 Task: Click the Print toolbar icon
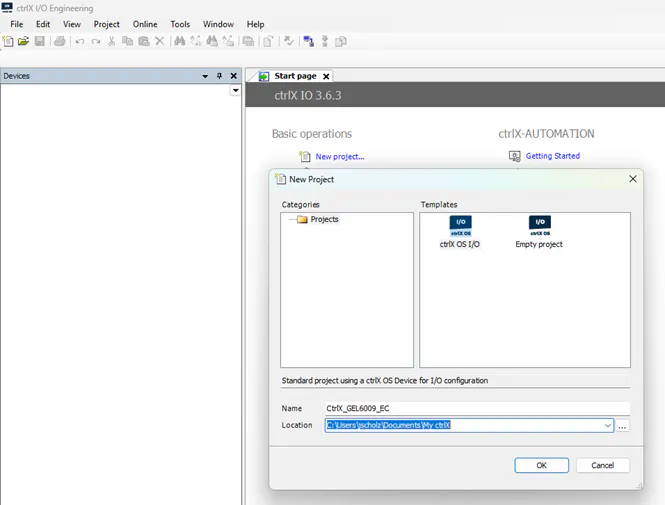click(60, 41)
